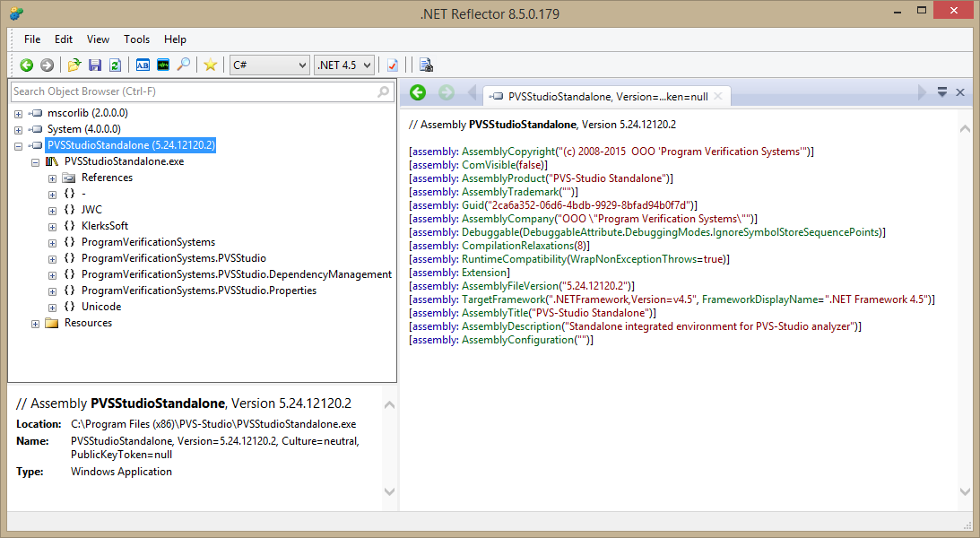Viewport: 980px width, 538px height.
Task: Open the .NET 4.5 framework dropdown
Action: tap(344, 65)
